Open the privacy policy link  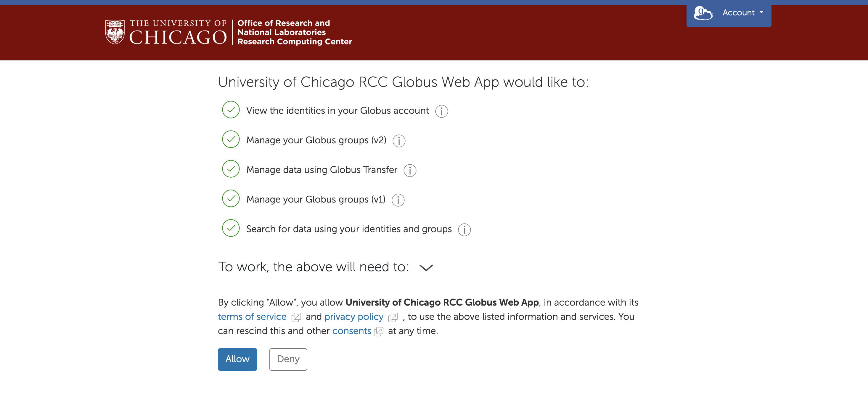click(x=354, y=317)
